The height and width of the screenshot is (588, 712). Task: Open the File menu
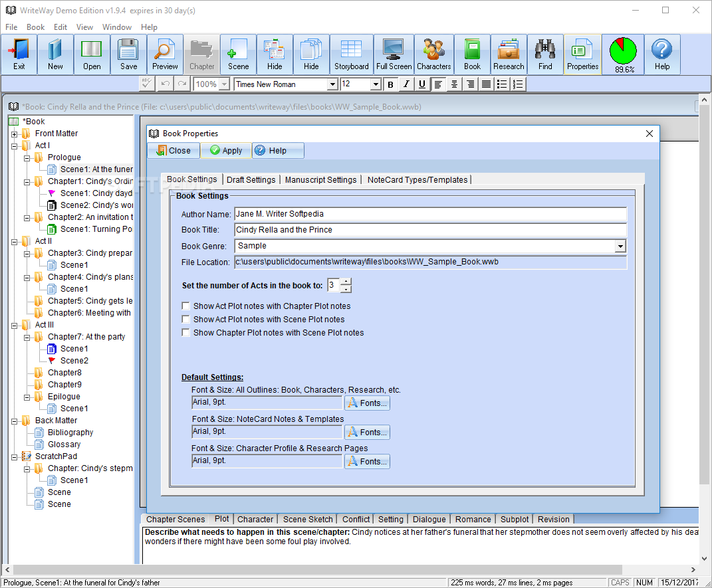11,27
